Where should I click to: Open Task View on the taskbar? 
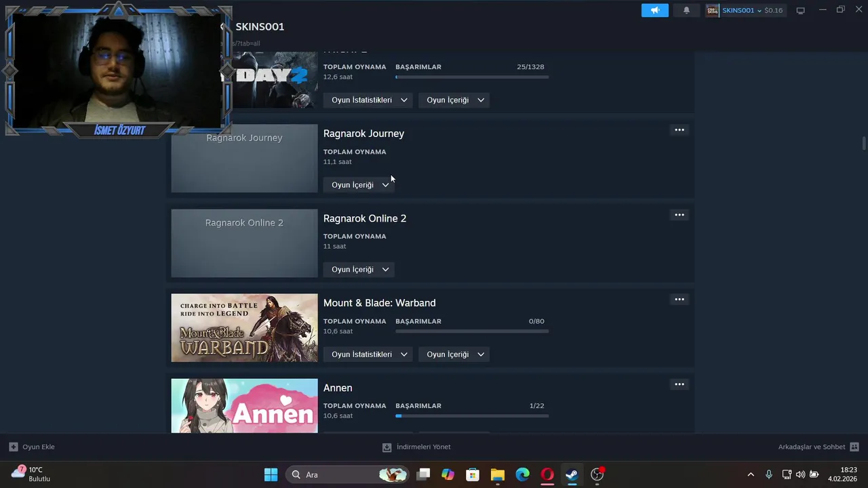[x=423, y=474]
